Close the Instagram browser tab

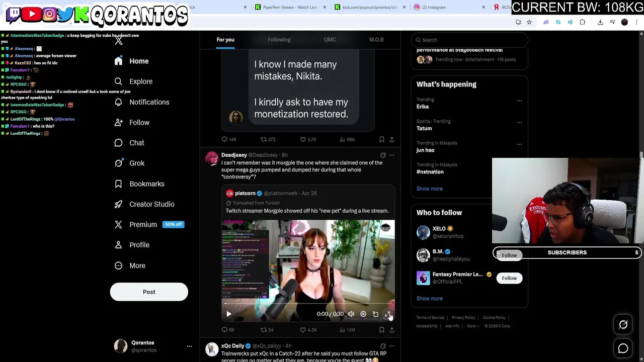[484, 7]
